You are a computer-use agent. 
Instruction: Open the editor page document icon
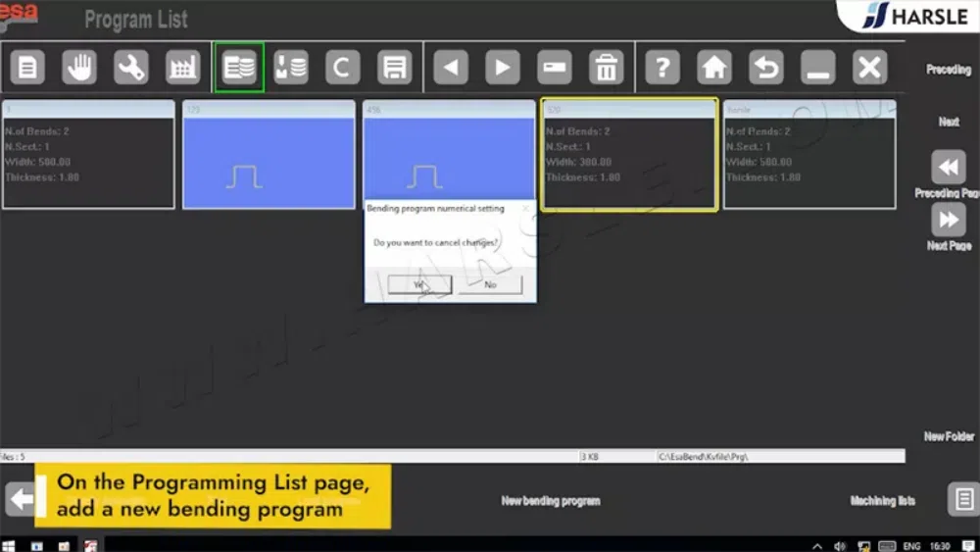point(27,67)
